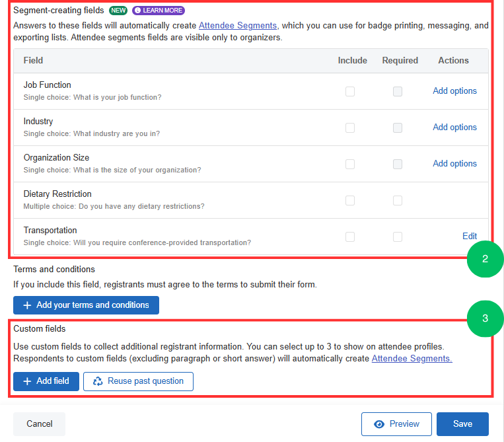Image resolution: width=504 pixels, height=442 pixels.
Task: Click the eye icon on Preview
Action: tap(379, 424)
